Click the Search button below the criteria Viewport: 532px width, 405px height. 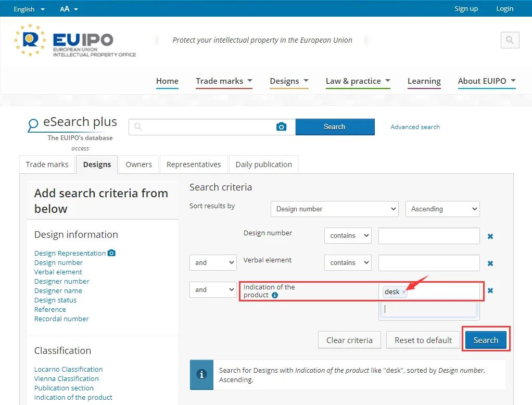(x=486, y=340)
